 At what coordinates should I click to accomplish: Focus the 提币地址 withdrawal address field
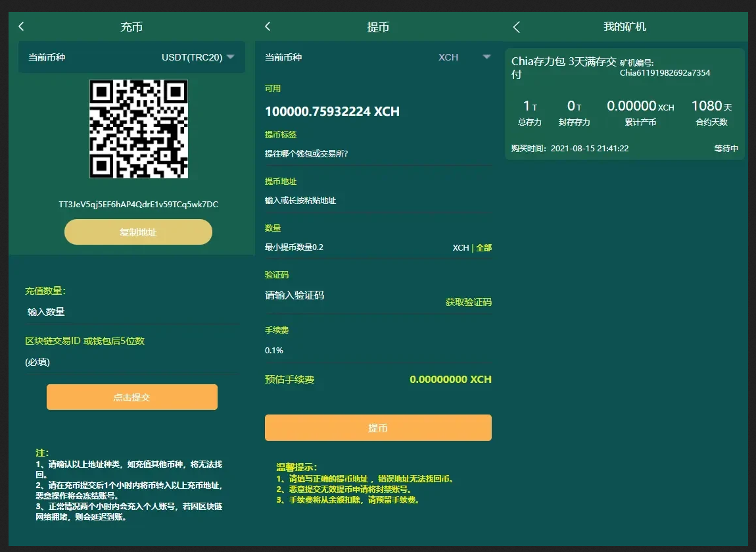pyautogui.click(x=378, y=201)
